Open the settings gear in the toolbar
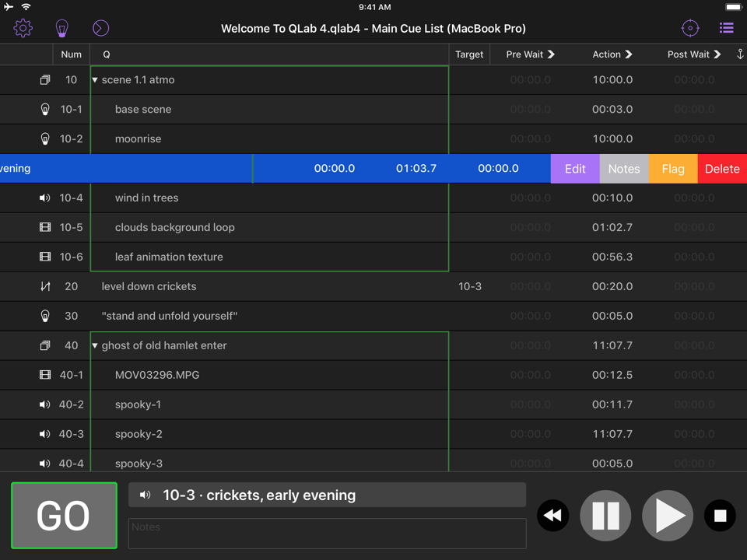Image resolution: width=747 pixels, height=560 pixels. pos(23,28)
